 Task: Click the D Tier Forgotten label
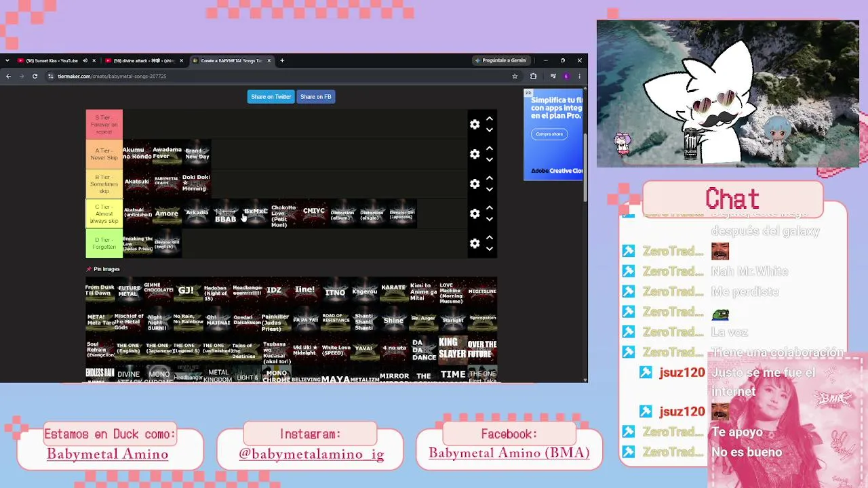[104, 243]
